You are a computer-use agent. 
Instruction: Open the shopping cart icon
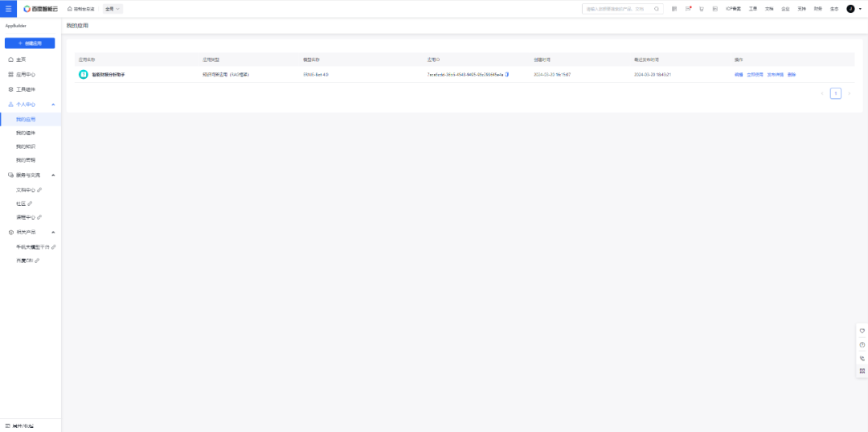click(702, 9)
